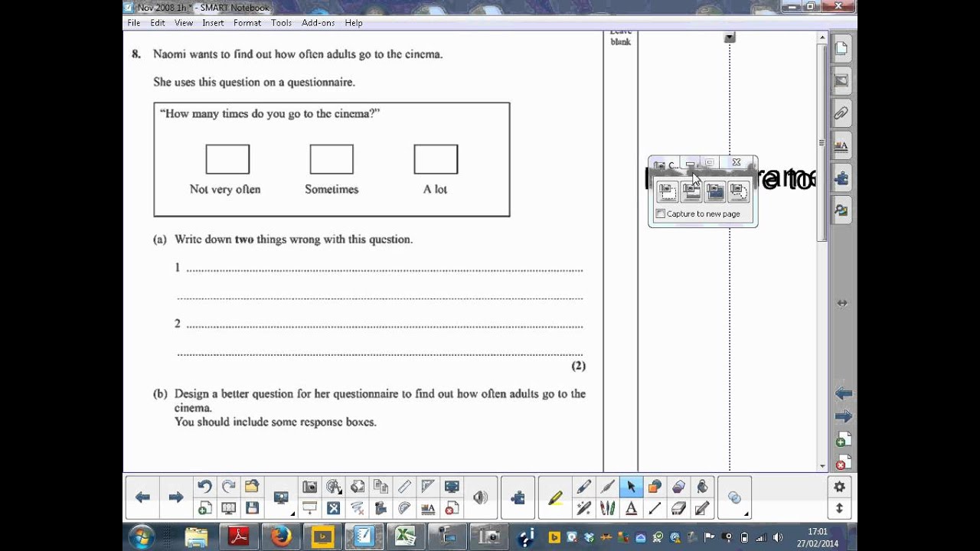Screen dimensions: 980x551
Task: Open a file using the folder icon
Action: 252,487
